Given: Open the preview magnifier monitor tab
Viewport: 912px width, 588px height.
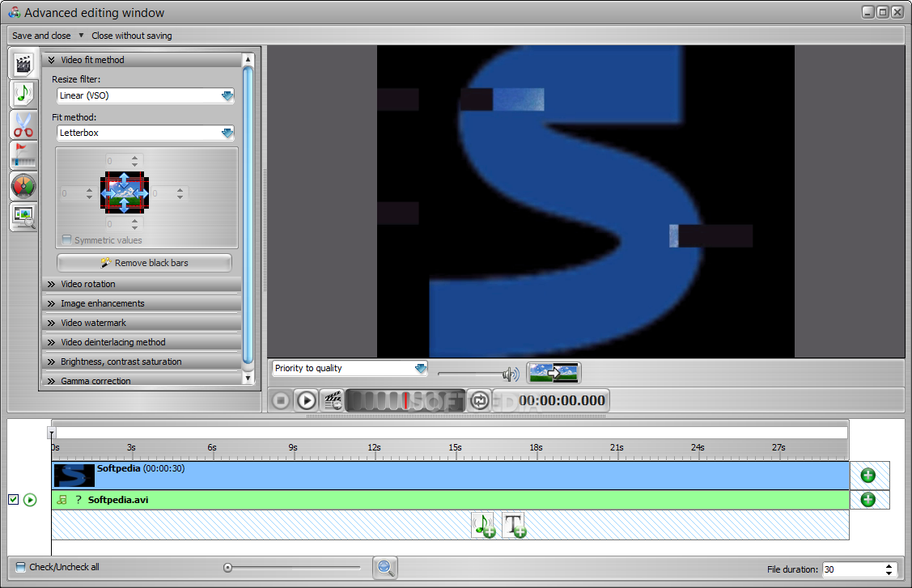Looking at the screenshot, I should pyautogui.click(x=23, y=217).
